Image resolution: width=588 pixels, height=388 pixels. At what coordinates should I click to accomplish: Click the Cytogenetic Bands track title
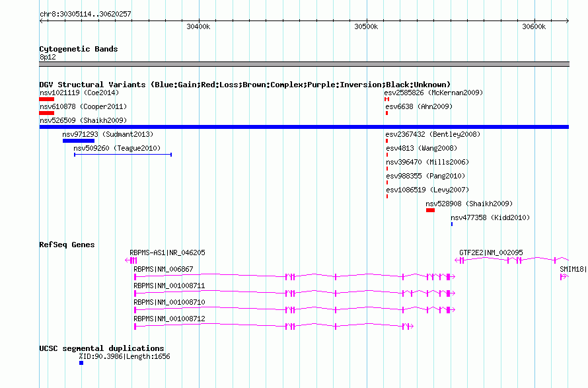point(79,49)
